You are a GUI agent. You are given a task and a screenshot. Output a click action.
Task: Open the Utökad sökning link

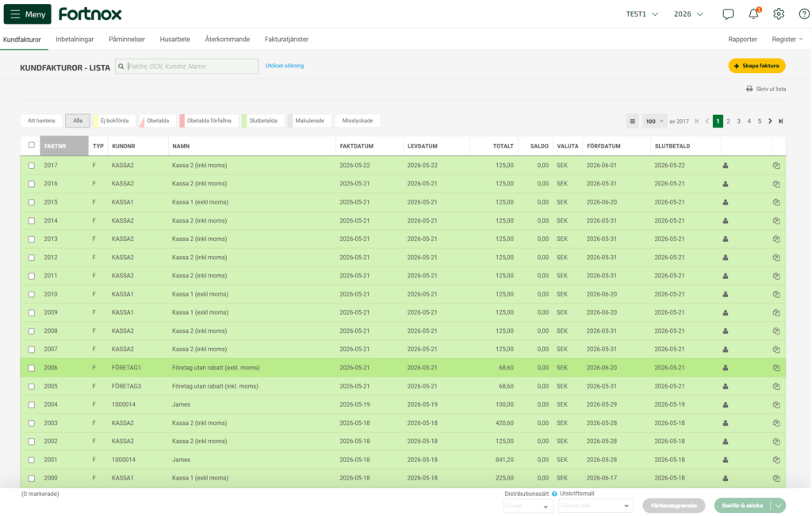click(285, 66)
